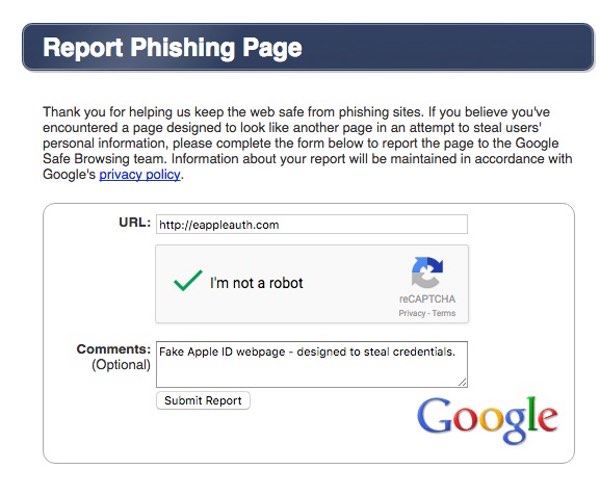This screenshot has width=600, height=495.
Task: Click the Comments box resize handle
Action: click(x=463, y=382)
